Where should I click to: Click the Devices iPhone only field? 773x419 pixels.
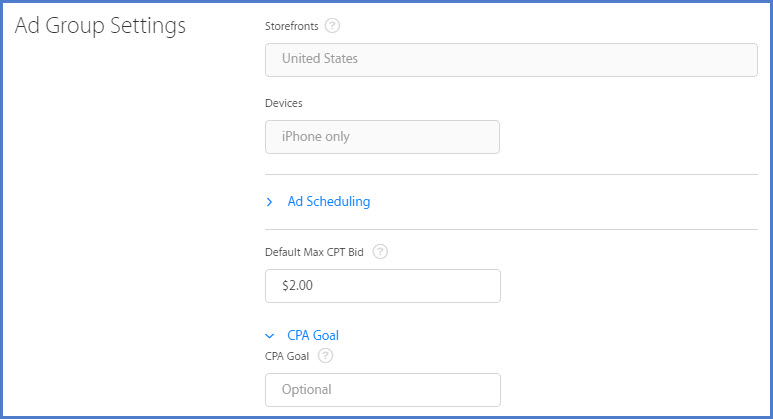coord(382,137)
